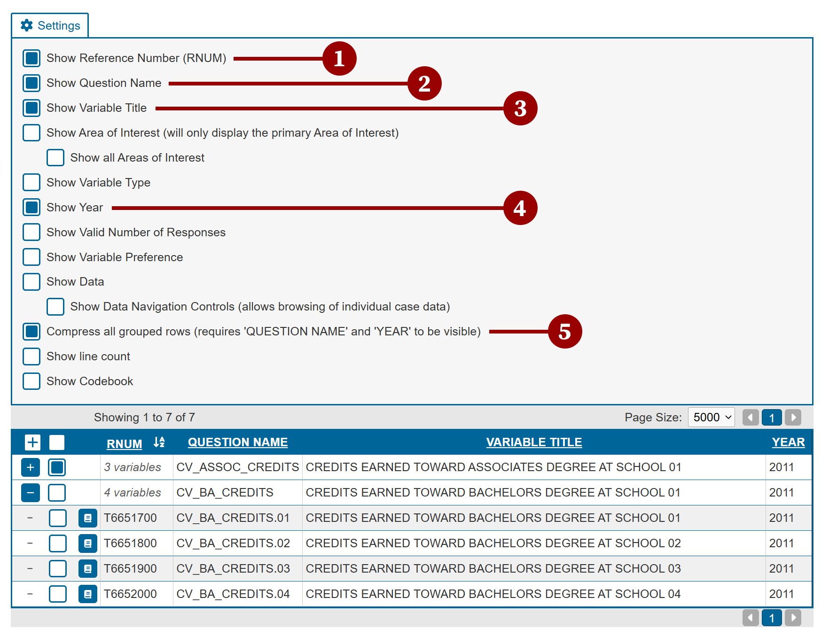Open the Settings tab
Image resolution: width=829 pixels, height=644 pixels.
pyautogui.click(x=50, y=25)
